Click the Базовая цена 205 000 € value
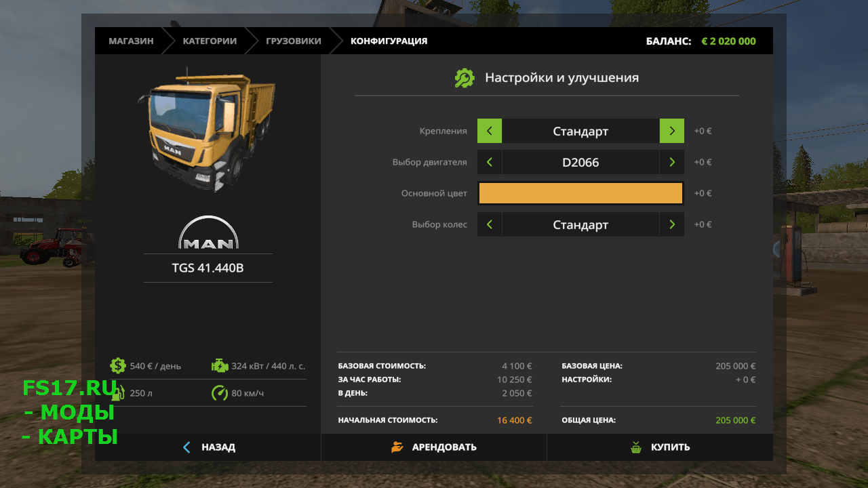The width and height of the screenshot is (868, 488). click(x=735, y=366)
